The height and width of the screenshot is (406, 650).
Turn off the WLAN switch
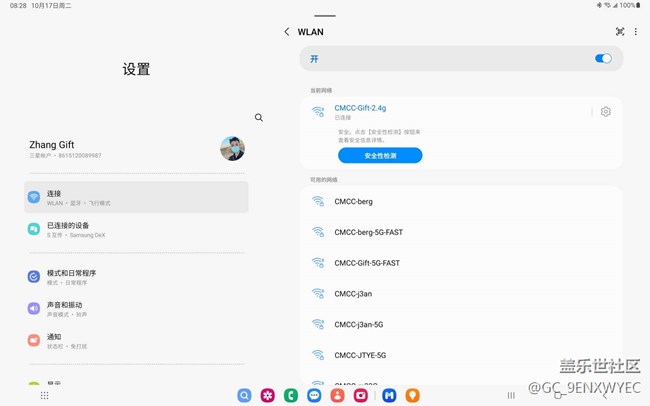click(x=603, y=59)
